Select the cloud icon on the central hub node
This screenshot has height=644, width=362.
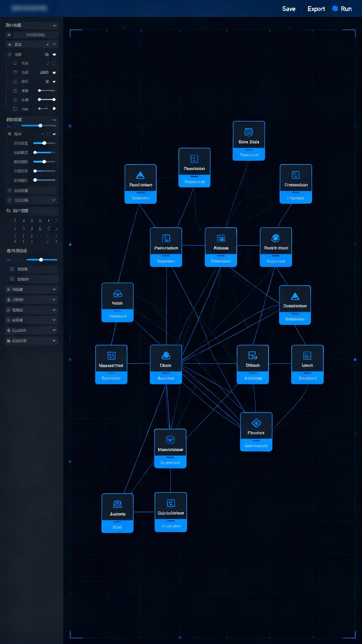(x=166, y=355)
